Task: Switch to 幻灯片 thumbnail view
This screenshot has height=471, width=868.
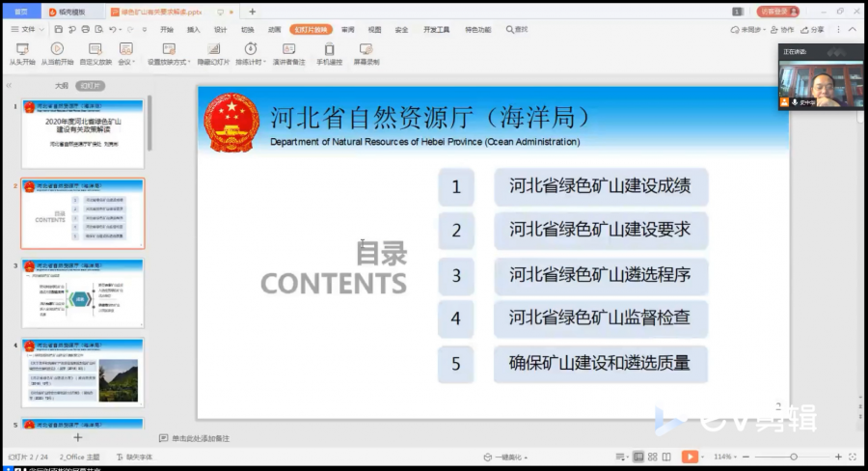Action: point(91,85)
